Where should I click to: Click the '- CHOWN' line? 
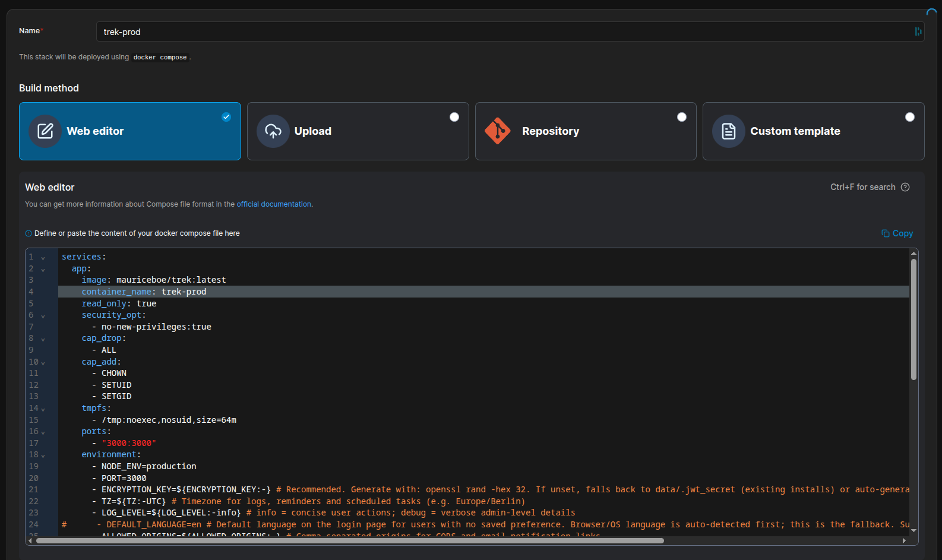[109, 373]
